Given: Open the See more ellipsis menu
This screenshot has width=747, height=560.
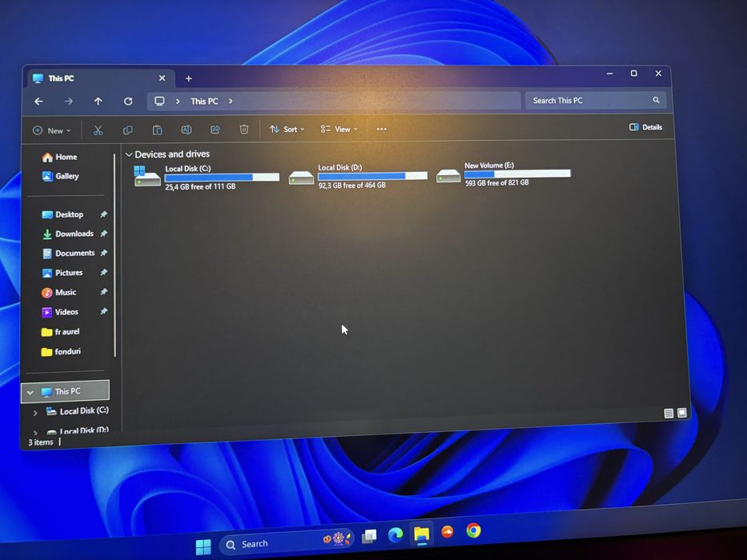Looking at the screenshot, I should [382, 129].
